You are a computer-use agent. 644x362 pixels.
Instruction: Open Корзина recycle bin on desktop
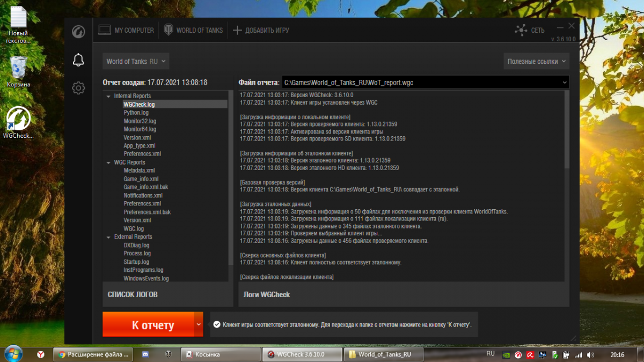pos(18,71)
